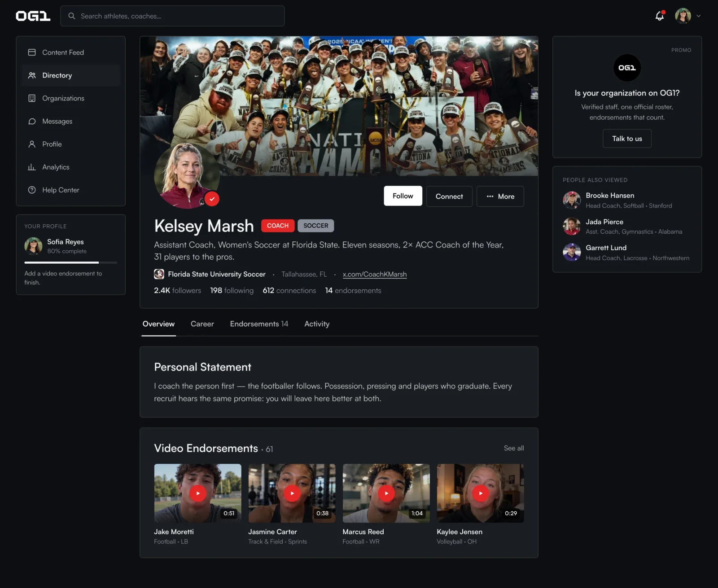Open the More options menu

(500, 196)
